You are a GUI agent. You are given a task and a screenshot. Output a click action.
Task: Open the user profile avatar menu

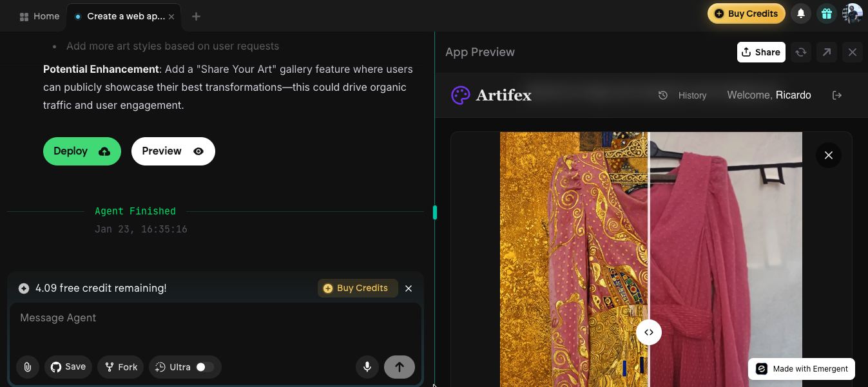[852, 14]
